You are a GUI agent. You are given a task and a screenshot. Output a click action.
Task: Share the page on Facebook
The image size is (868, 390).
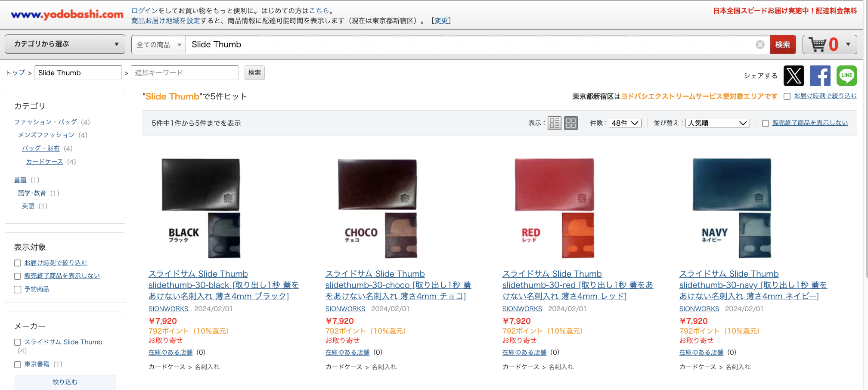pos(820,76)
